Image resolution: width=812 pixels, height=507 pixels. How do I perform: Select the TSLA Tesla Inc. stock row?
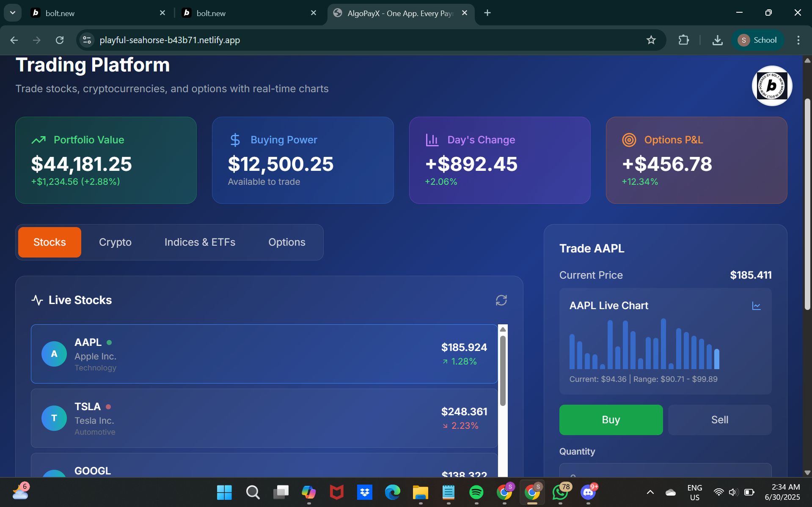tap(264, 418)
